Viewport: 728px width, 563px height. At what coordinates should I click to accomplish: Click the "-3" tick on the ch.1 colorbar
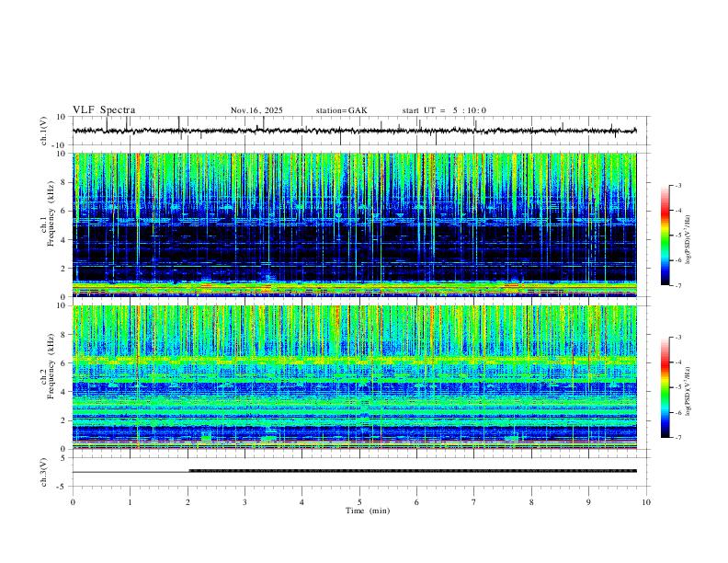(x=678, y=185)
